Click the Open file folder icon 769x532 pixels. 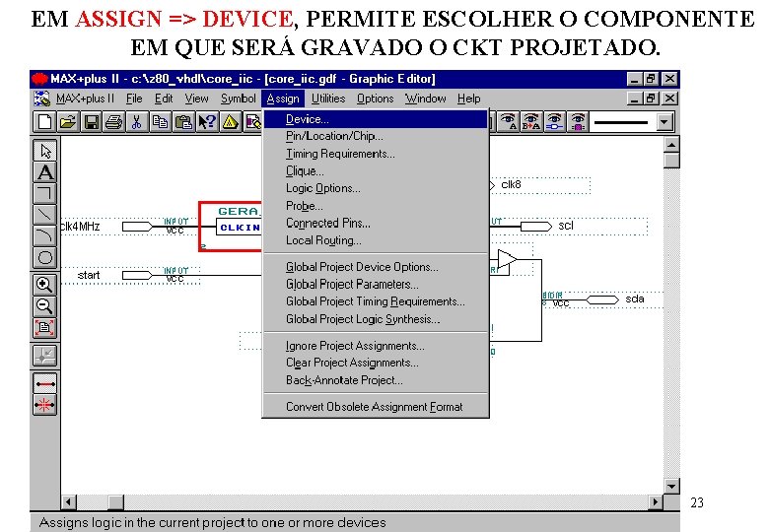click(x=68, y=121)
